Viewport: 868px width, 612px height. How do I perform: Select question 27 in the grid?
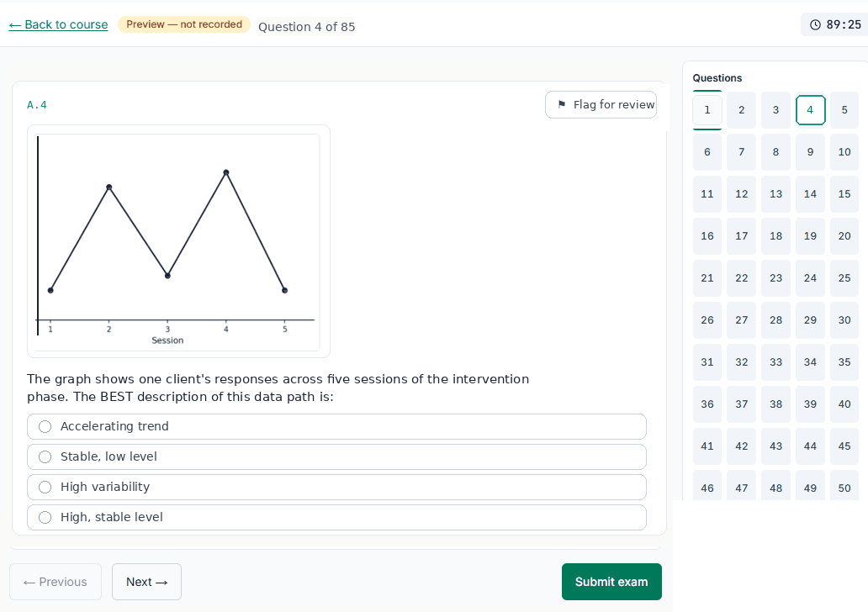point(742,320)
